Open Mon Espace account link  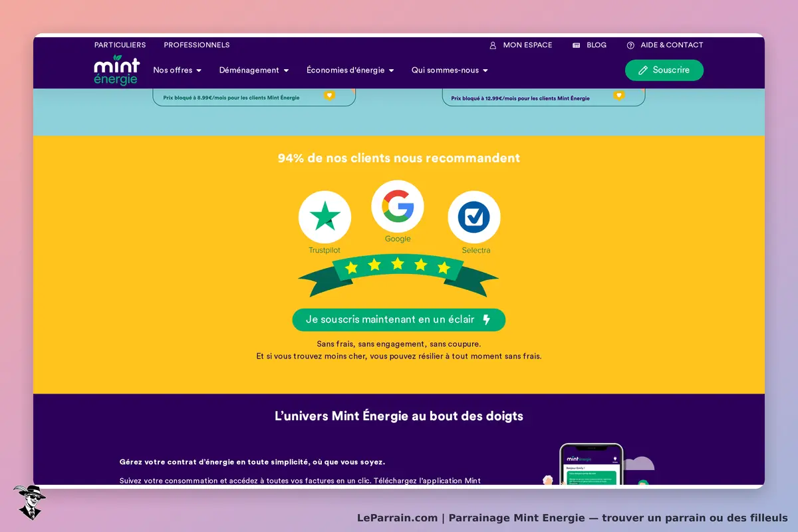(x=527, y=45)
